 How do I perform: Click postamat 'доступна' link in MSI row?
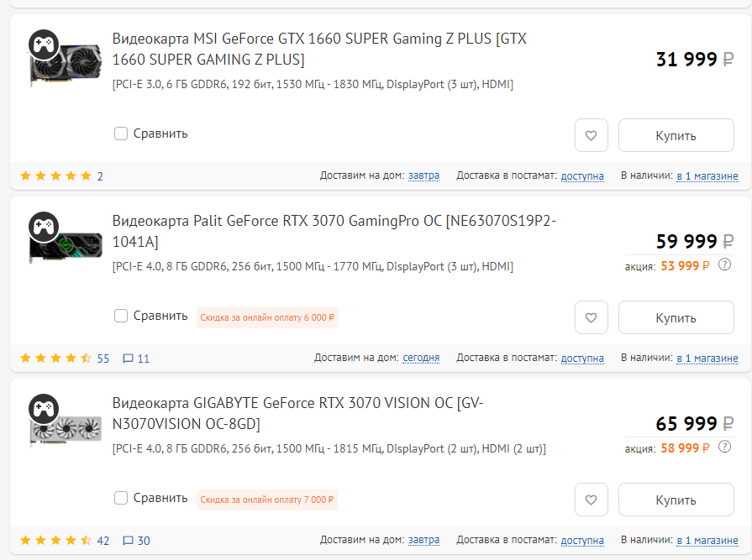[582, 175]
